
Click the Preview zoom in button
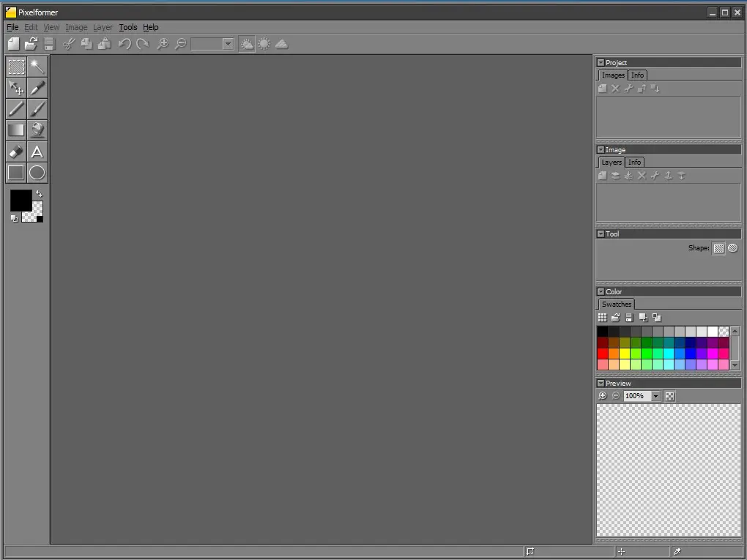(x=603, y=396)
